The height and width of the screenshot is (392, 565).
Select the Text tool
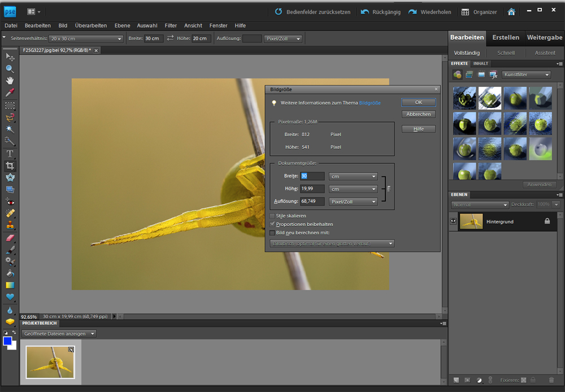point(10,154)
